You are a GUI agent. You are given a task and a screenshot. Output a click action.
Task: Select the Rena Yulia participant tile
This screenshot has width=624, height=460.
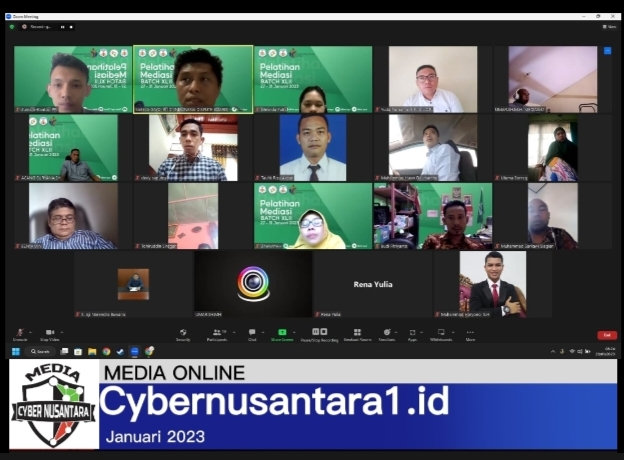pyautogui.click(x=373, y=284)
